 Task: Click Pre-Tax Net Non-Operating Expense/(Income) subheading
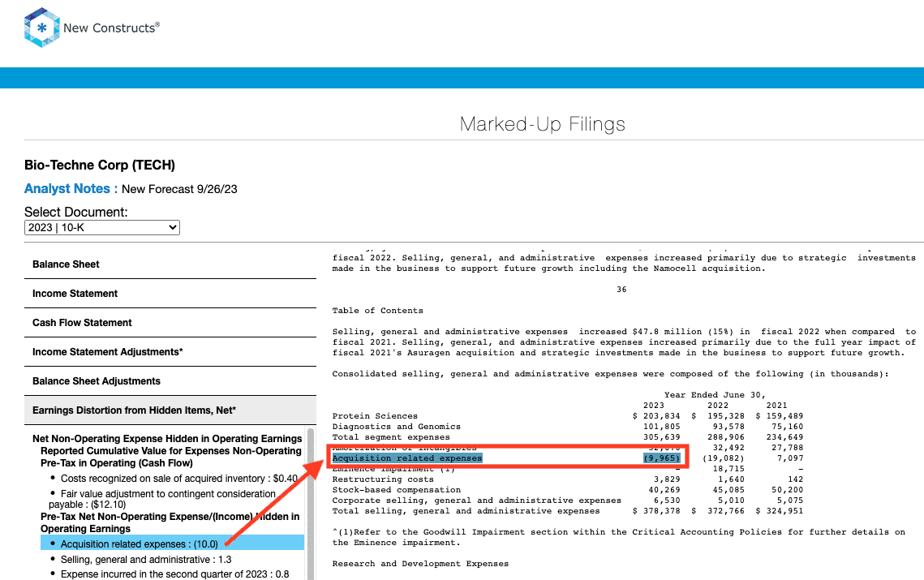click(170, 523)
